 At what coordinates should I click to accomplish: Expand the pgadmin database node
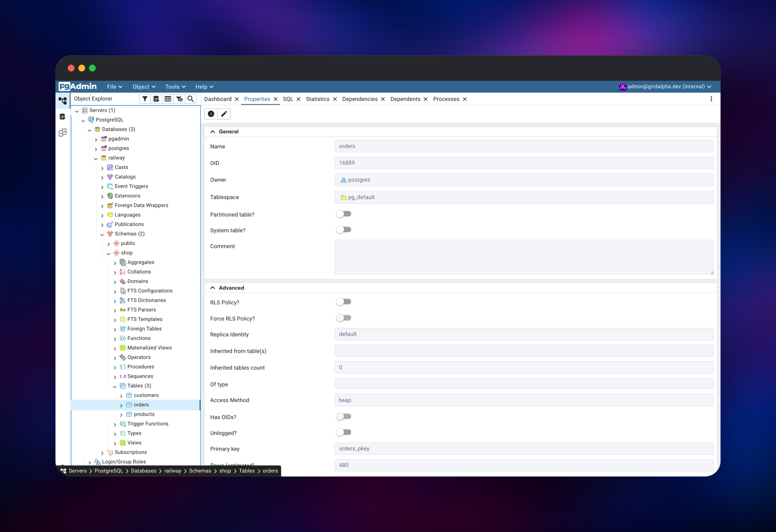96,139
